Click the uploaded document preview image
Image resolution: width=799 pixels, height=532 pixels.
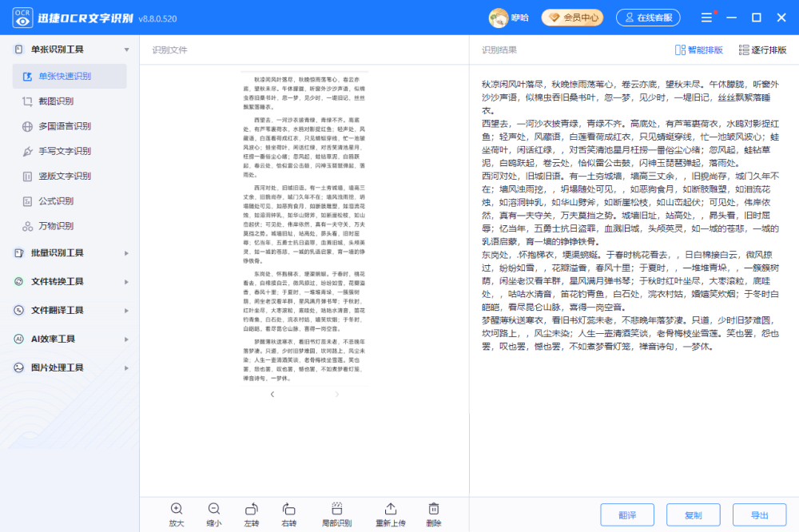(304, 228)
